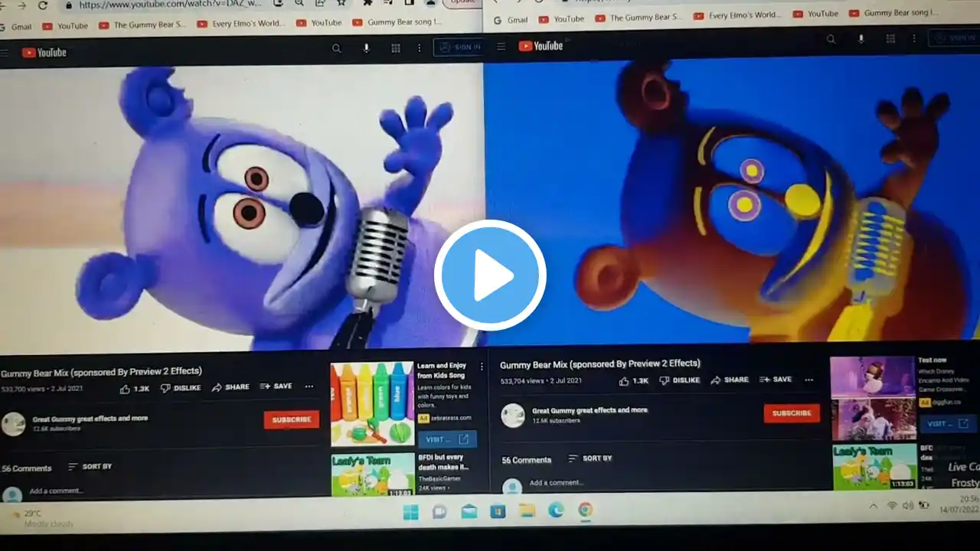Save the video to a playlist in left window
980x551 pixels.
pyautogui.click(x=276, y=386)
